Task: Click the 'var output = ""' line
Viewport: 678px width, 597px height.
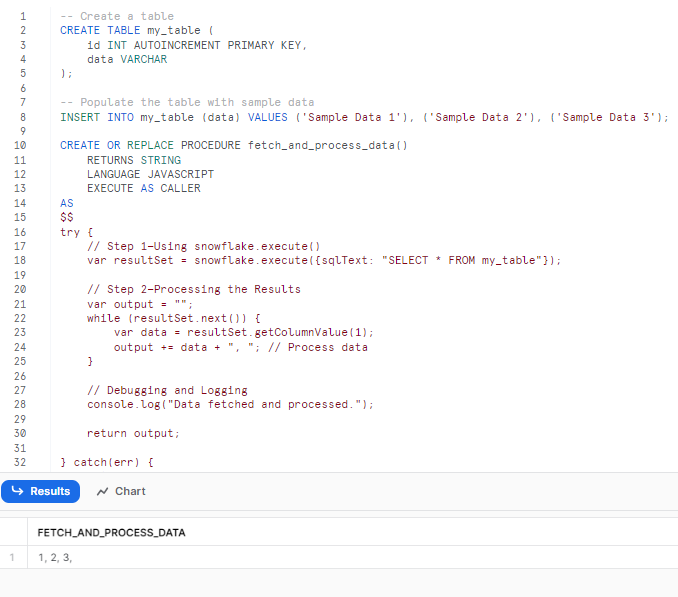Action: [140, 304]
